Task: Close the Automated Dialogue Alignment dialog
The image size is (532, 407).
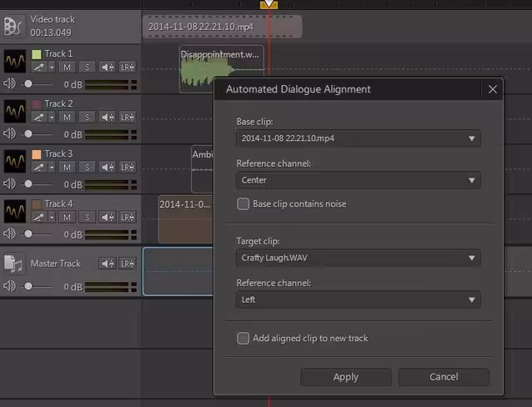Action: coord(493,89)
